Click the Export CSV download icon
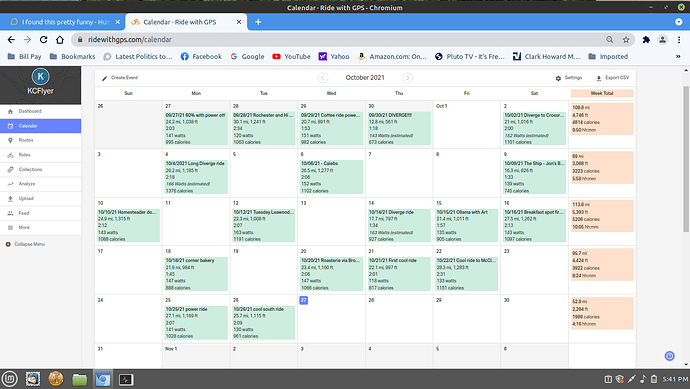The height and width of the screenshot is (389, 690). [598, 78]
